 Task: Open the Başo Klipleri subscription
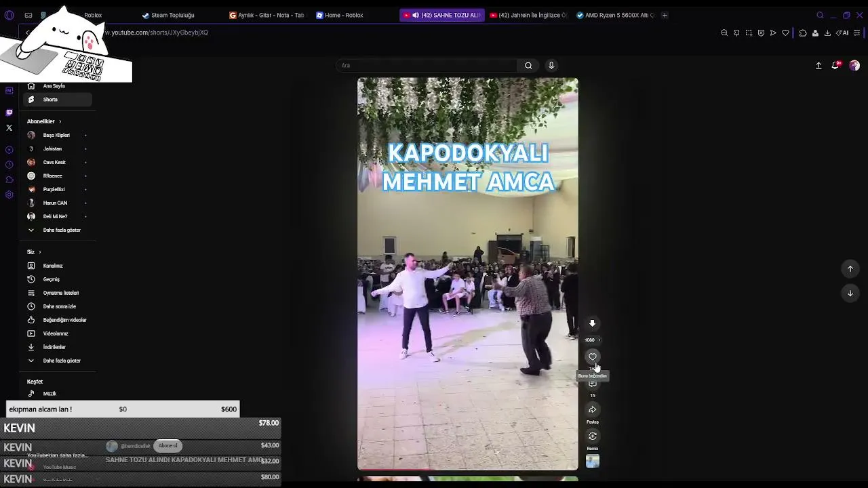58,135
